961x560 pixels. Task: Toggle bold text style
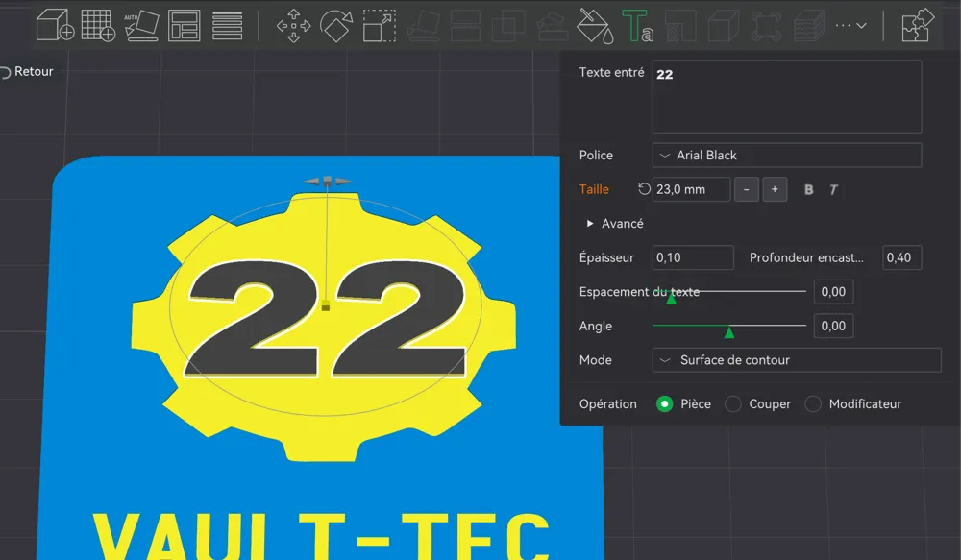pyautogui.click(x=808, y=190)
